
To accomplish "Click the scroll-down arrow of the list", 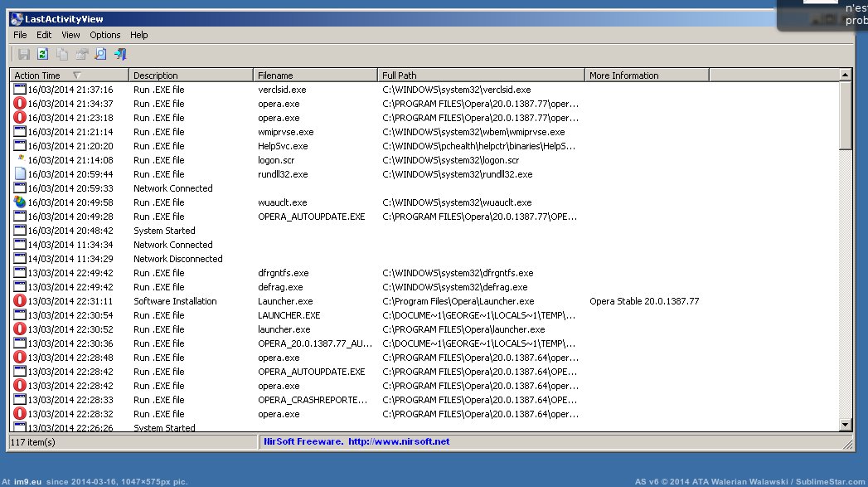I will click(x=846, y=425).
